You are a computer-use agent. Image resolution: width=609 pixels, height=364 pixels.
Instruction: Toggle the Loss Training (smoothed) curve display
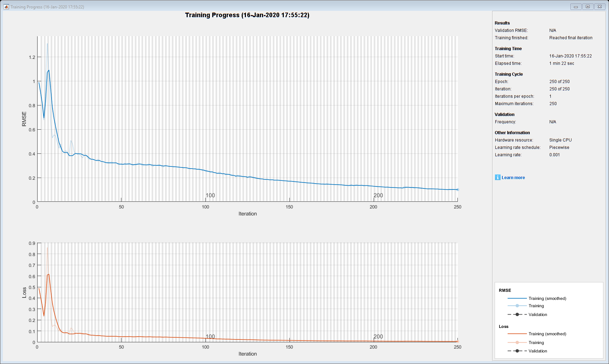[x=517, y=334]
